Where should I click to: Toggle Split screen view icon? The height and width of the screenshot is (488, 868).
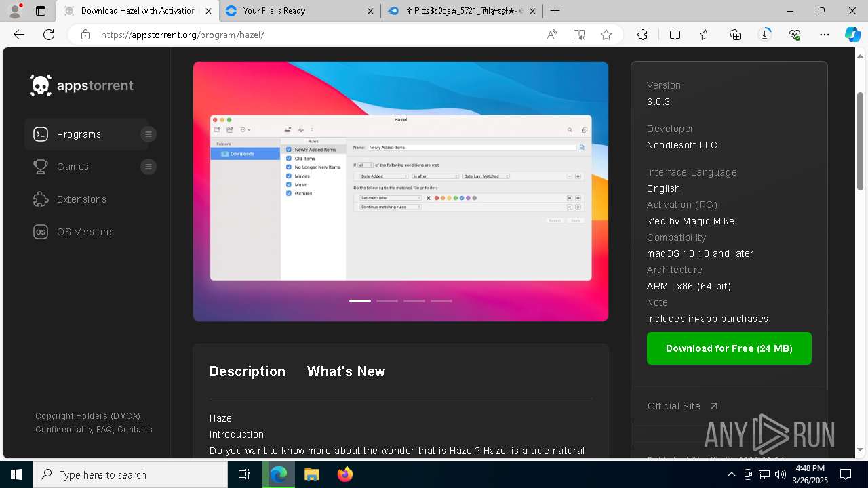pos(675,35)
